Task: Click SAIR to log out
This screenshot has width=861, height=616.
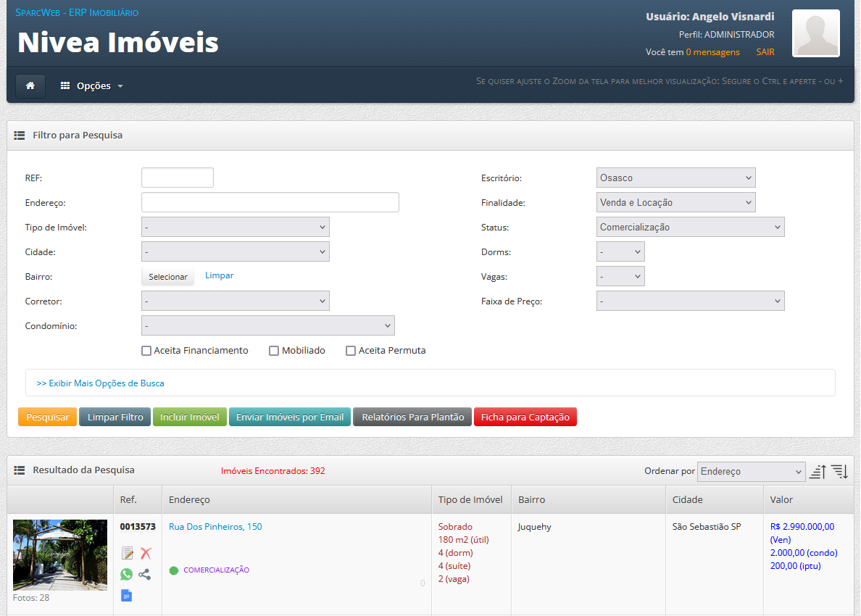Action: coord(765,52)
